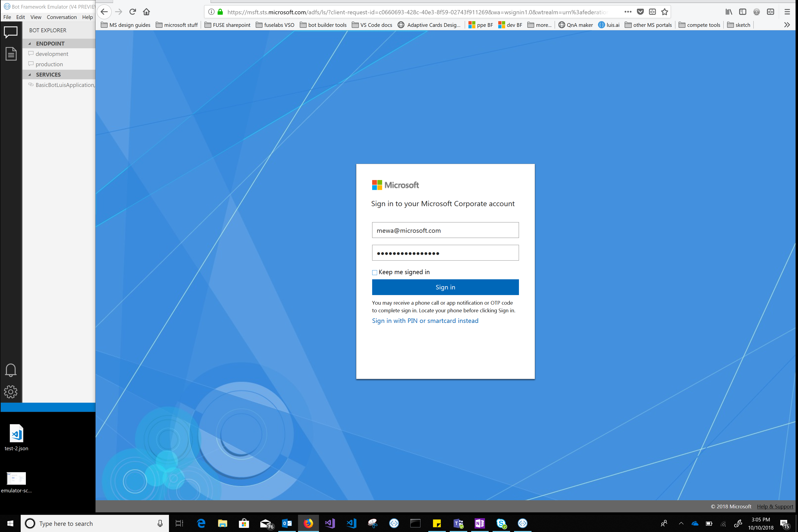Reload the current page in Firefox
Screen dimensions: 798x532
coord(132,12)
